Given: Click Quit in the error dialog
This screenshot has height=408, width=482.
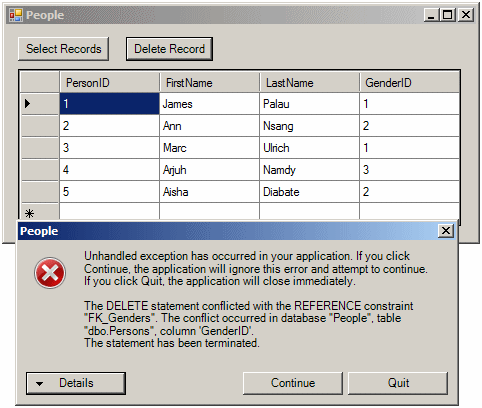Looking at the screenshot, I should [x=398, y=383].
